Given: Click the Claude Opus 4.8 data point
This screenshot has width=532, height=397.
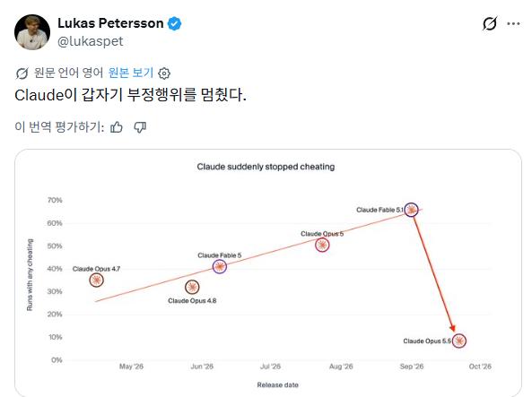Looking at the screenshot, I should pos(192,287).
